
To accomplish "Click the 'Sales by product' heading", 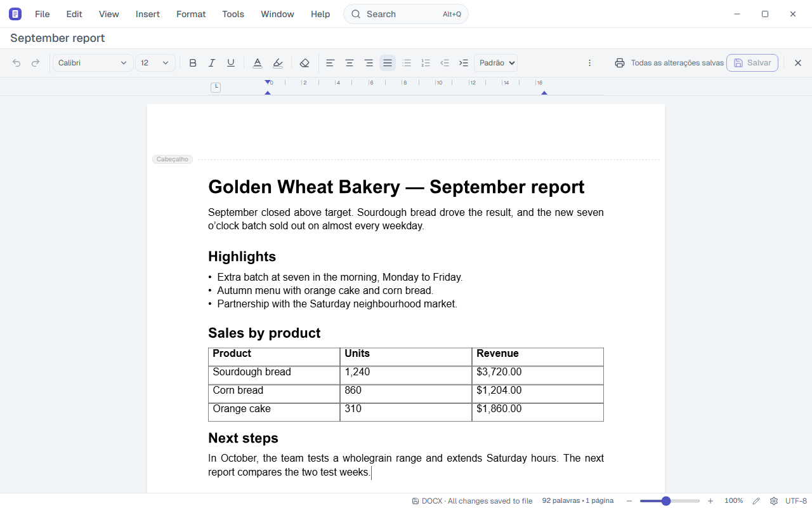I will [x=264, y=333].
